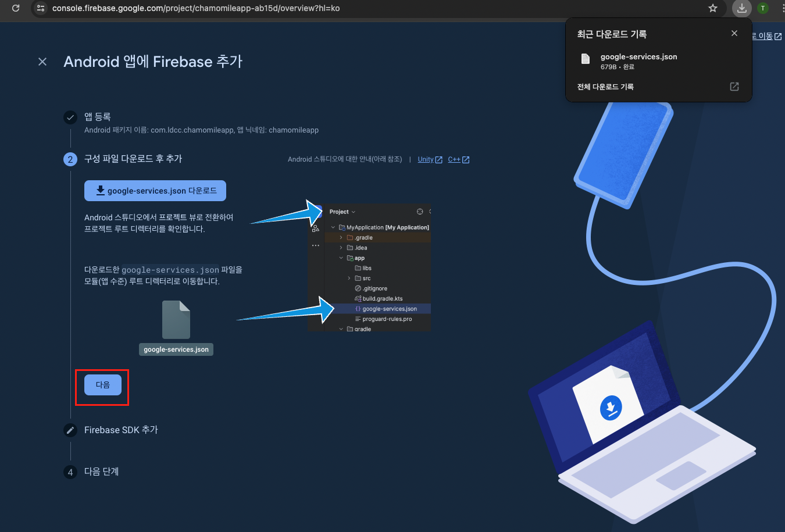Select the completed 앱 등록 step checkmark
The height and width of the screenshot is (532, 785).
click(70, 117)
